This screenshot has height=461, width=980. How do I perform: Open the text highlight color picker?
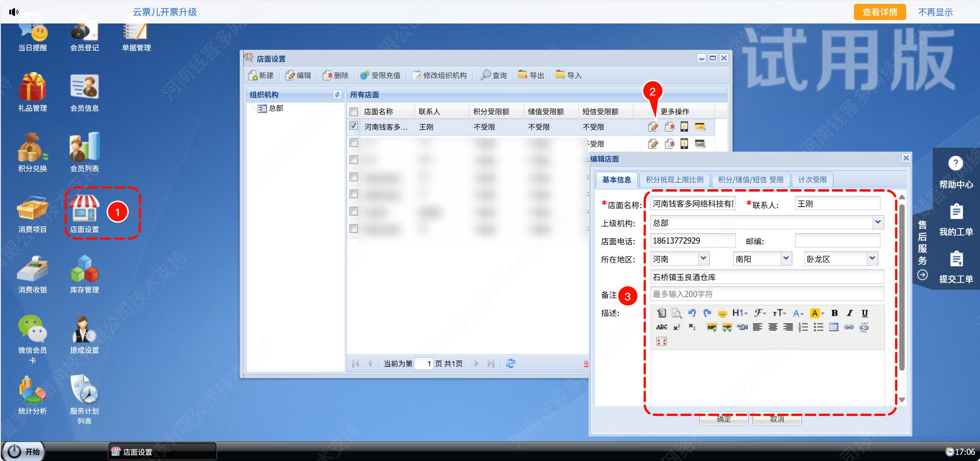(x=817, y=313)
